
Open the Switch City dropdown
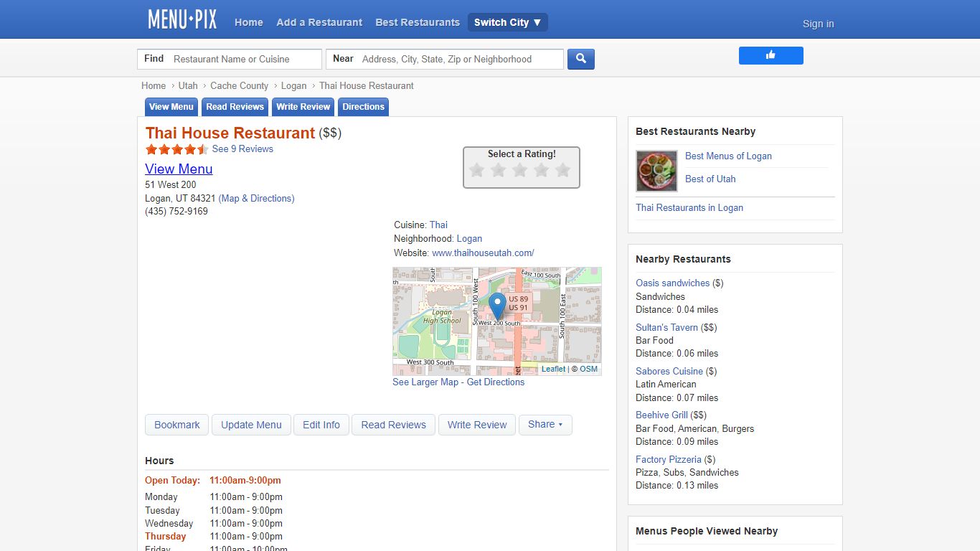coord(508,22)
